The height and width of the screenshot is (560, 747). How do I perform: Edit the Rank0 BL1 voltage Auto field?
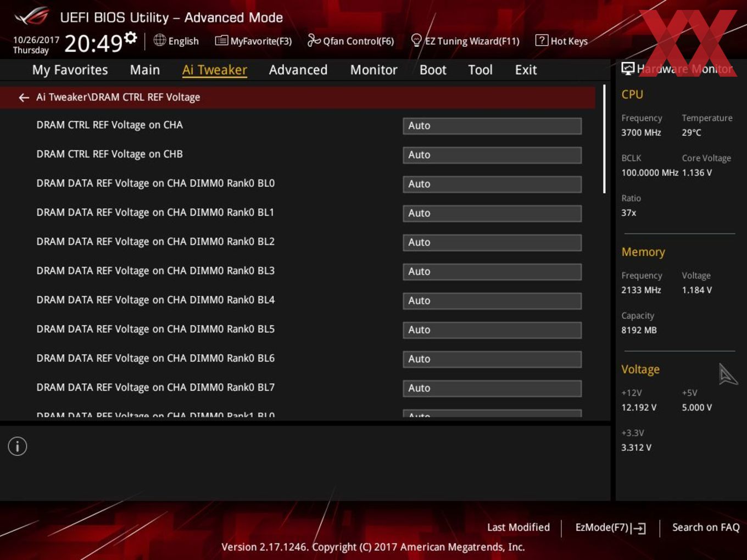[492, 213]
